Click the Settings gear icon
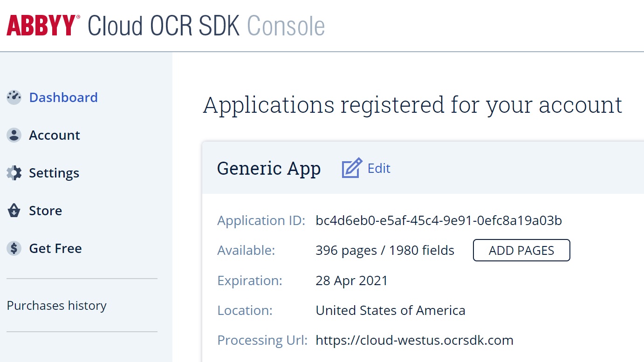This screenshot has height=362, width=644. pyautogui.click(x=14, y=173)
